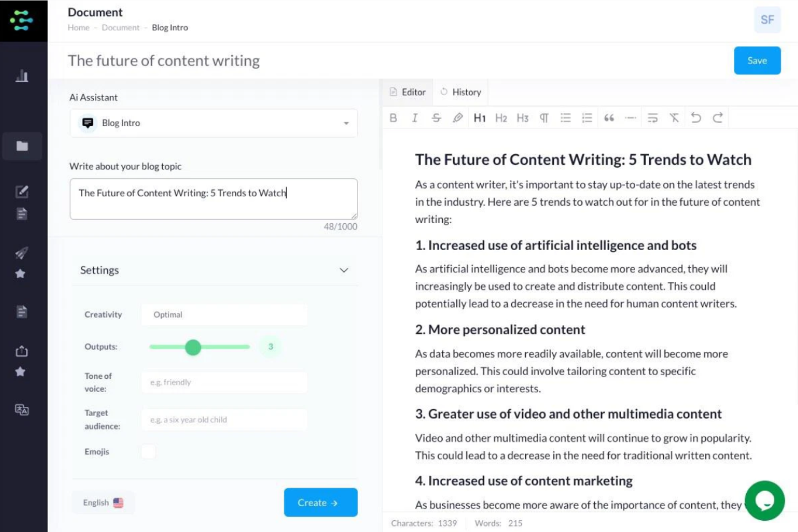Undo the last editor change
Screen dimensions: 798x532
point(696,118)
